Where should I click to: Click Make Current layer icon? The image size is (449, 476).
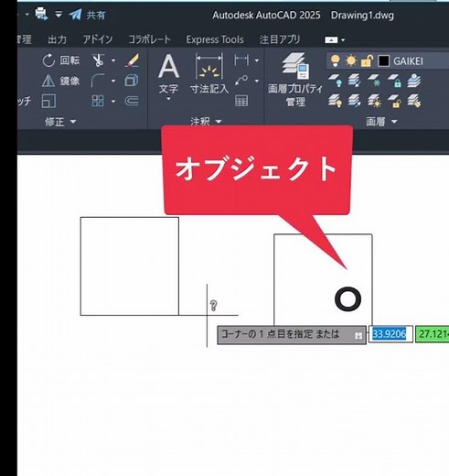click(x=414, y=81)
